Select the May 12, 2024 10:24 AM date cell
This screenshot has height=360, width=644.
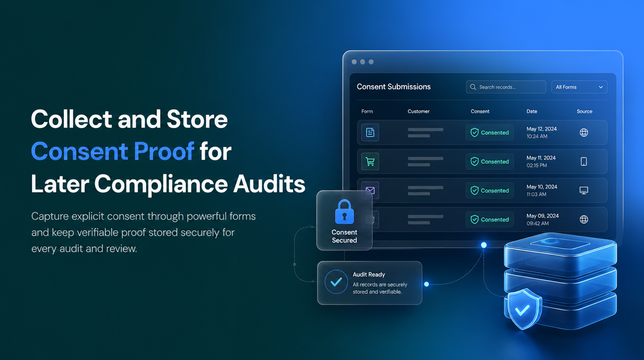tap(542, 132)
